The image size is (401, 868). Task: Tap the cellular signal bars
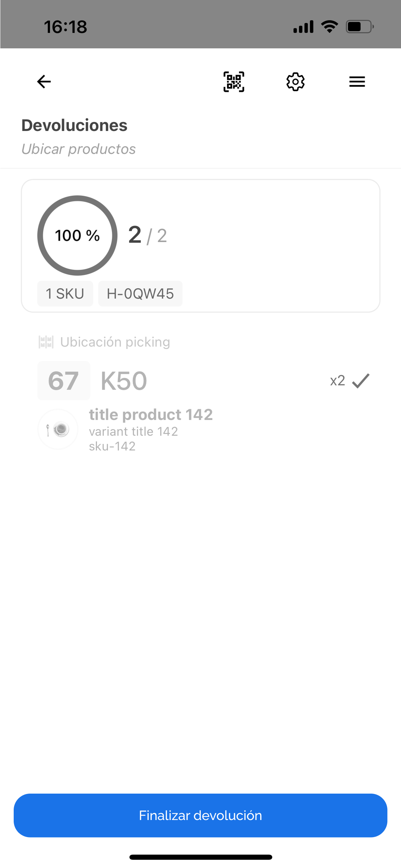303,26
